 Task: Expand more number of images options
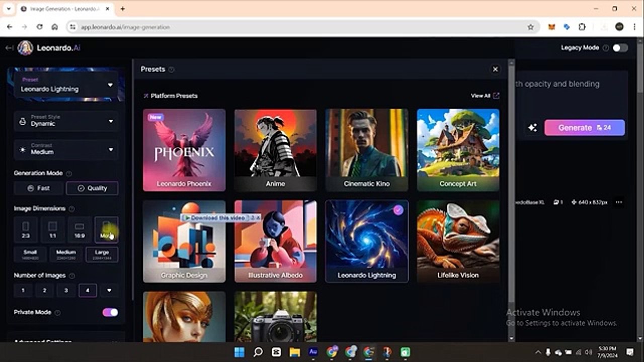pos(109,290)
